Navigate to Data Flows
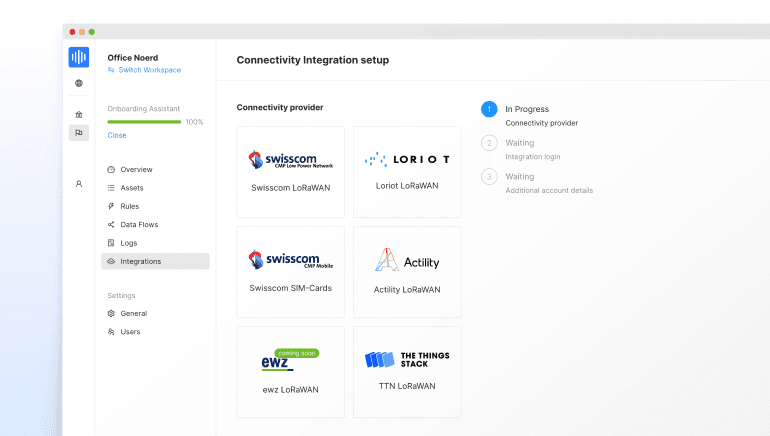Viewport: 770px width, 436px height. pyautogui.click(x=155, y=224)
